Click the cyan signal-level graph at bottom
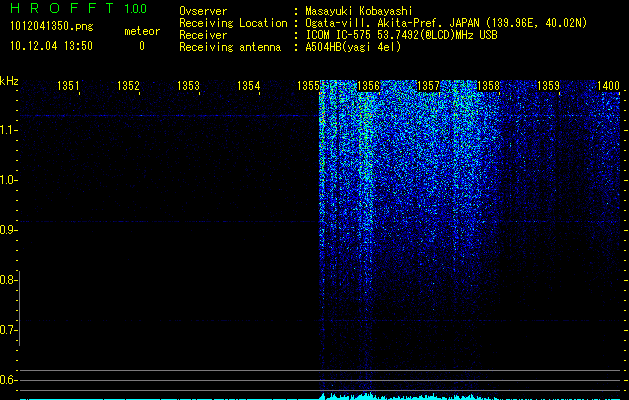This screenshot has height=400, width=629. point(320,396)
